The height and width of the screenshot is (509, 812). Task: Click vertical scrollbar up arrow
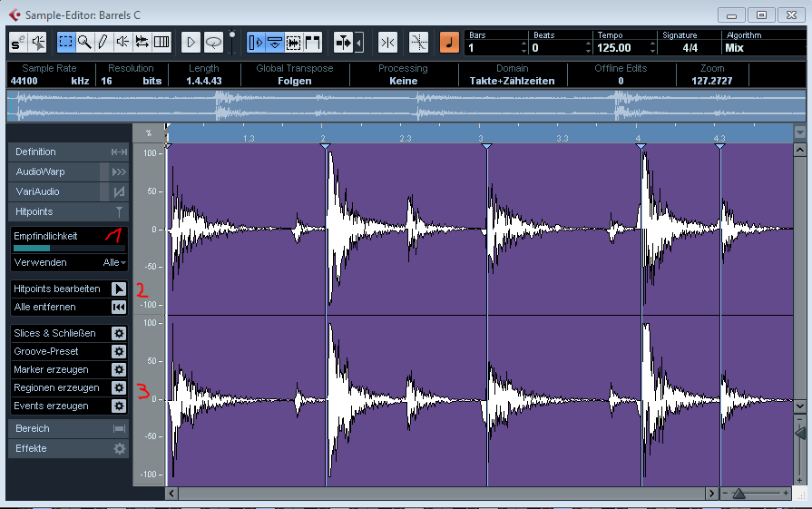pos(799,151)
